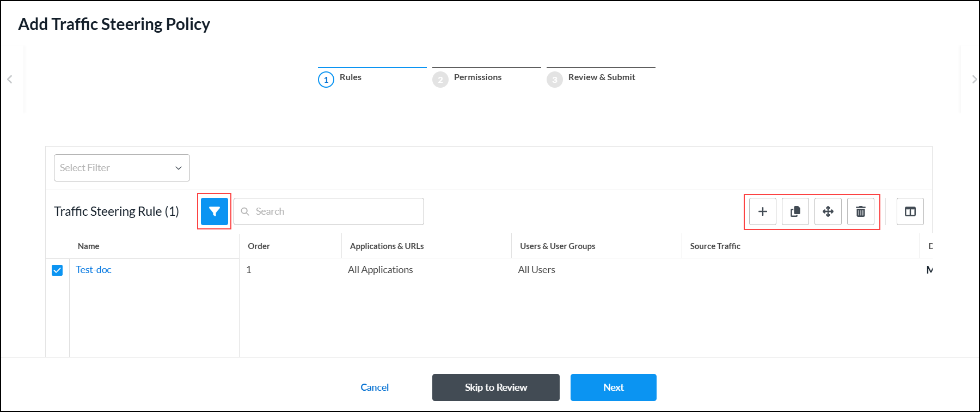Clone the selected rule with copy icon
The height and width of the screenshot is (412, 980).
click(795, 211)
